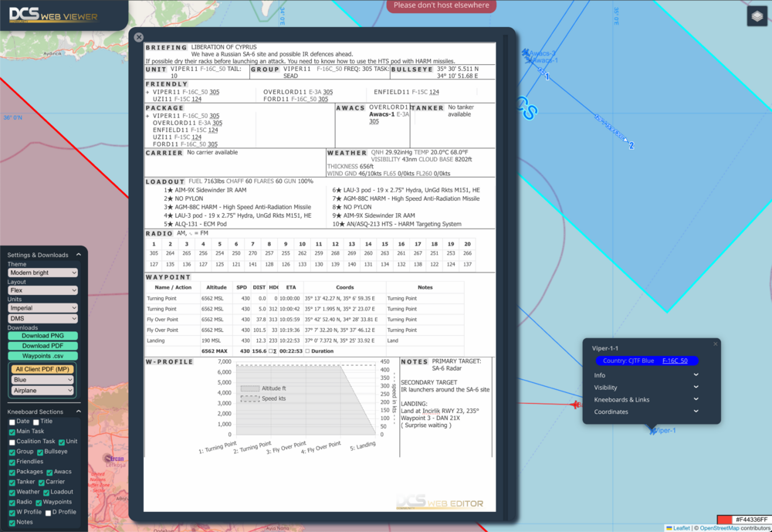Click the ENFIELD11 F-15C friendly entry
772x532 pixels.
[x=406, y=92]
